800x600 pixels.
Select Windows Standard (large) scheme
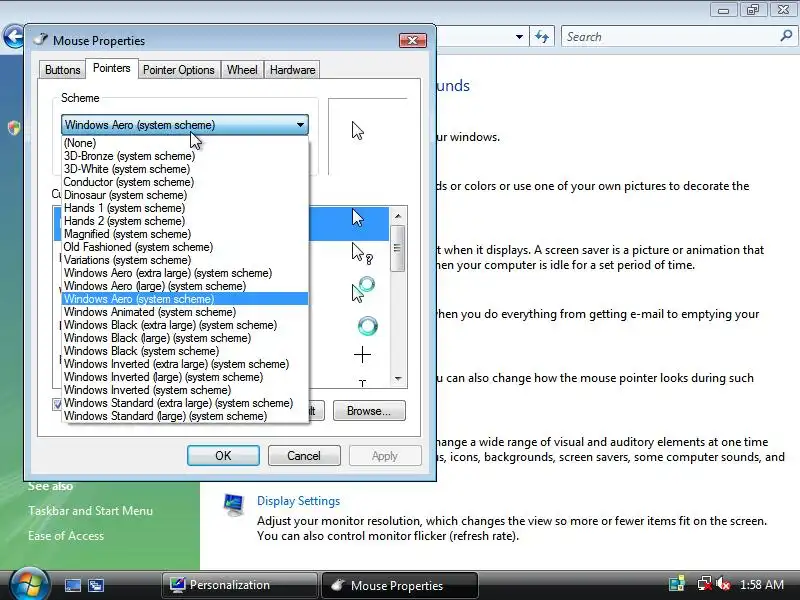(185, 416)
